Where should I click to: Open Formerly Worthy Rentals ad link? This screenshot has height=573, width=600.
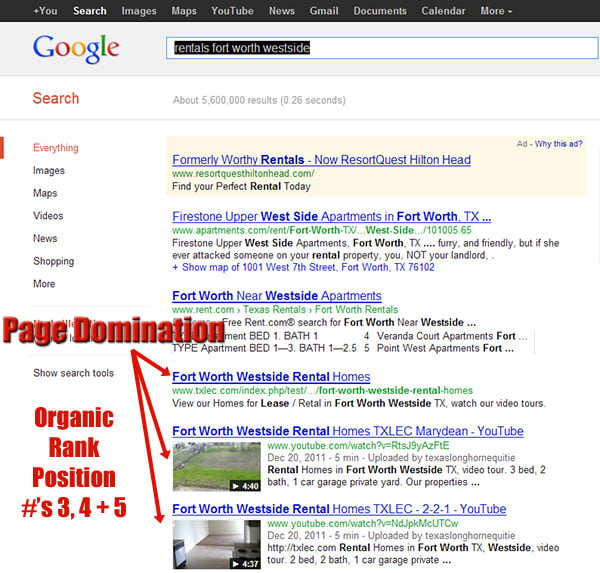[321, 160]
